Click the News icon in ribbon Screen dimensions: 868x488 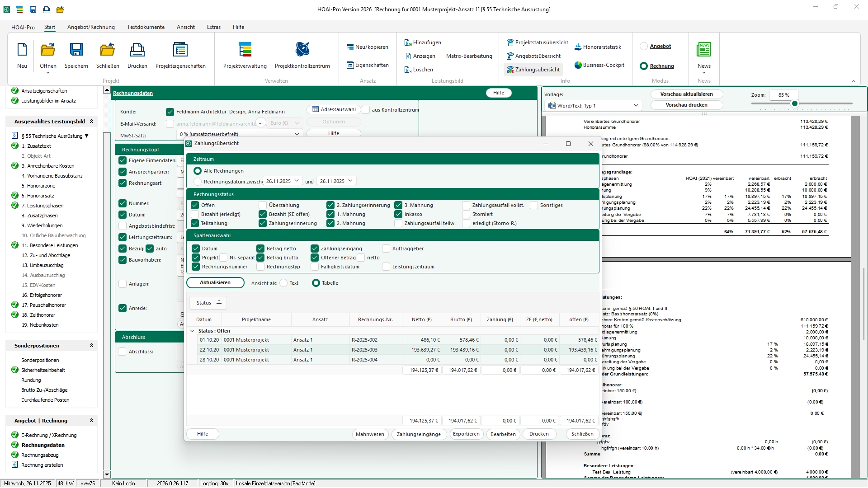[703, 50]
